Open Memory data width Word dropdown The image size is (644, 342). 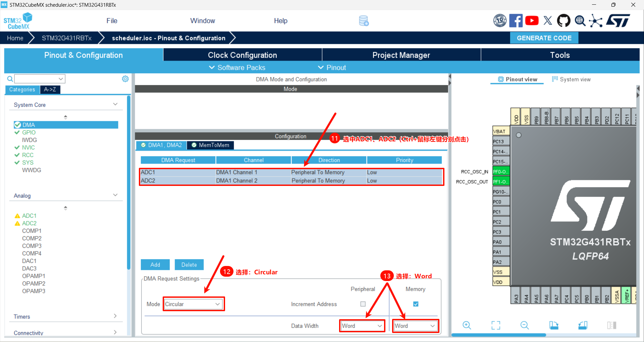(415, 326)
